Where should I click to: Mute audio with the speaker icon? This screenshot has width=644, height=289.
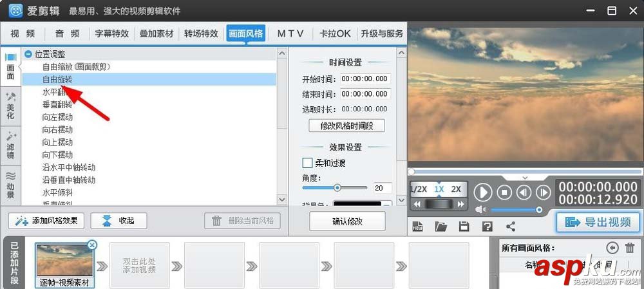[480, 210]
